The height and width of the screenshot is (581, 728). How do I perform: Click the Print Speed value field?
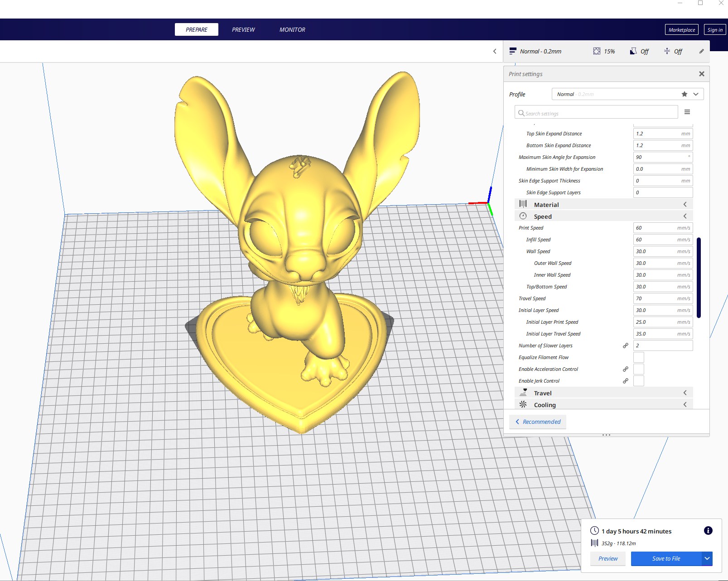(663, 228)
